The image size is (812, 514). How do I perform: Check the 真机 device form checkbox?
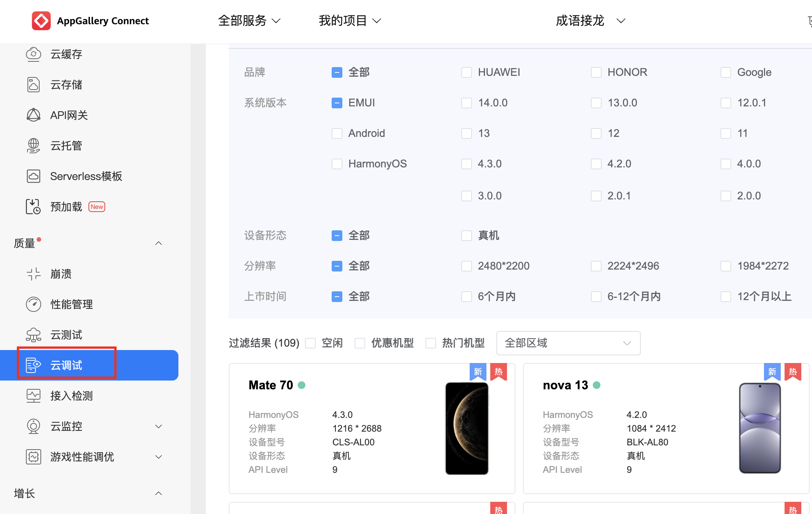pos(467,236)
